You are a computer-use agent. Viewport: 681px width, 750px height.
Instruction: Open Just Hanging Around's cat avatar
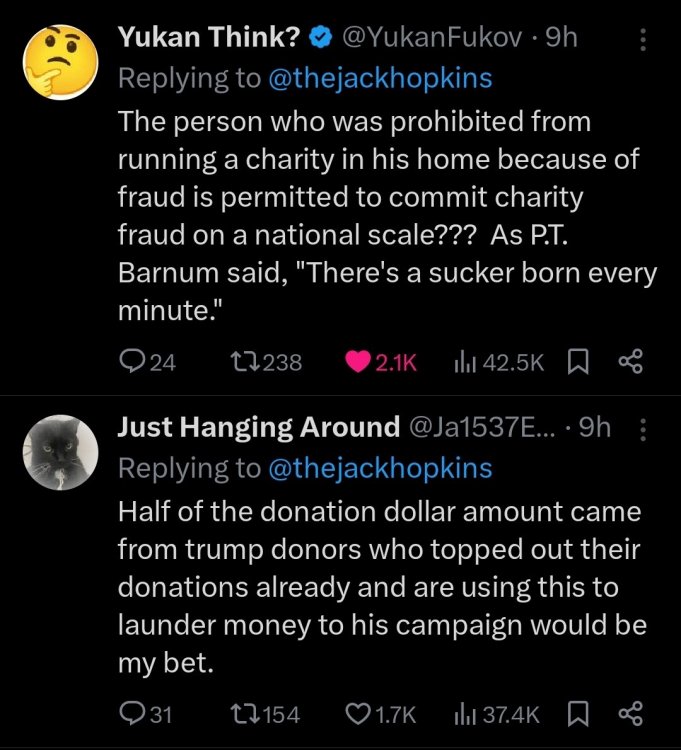coord(59,452)
